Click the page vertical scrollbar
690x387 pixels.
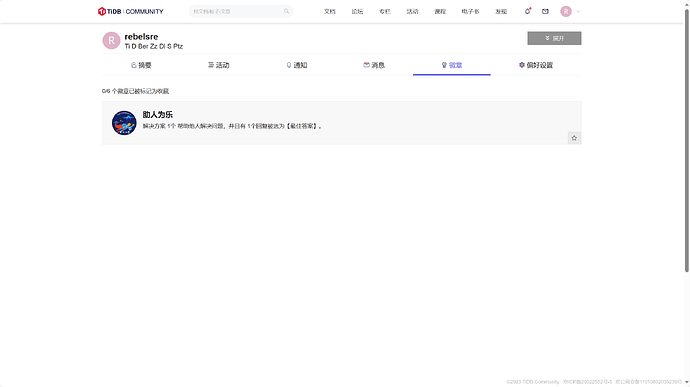point(686,141)
